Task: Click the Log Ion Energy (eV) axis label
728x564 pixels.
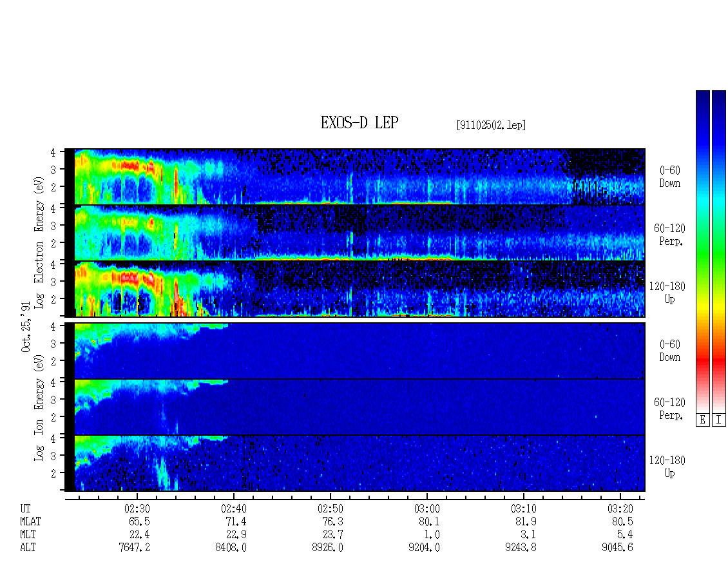Action: click(x=39, y=408)
